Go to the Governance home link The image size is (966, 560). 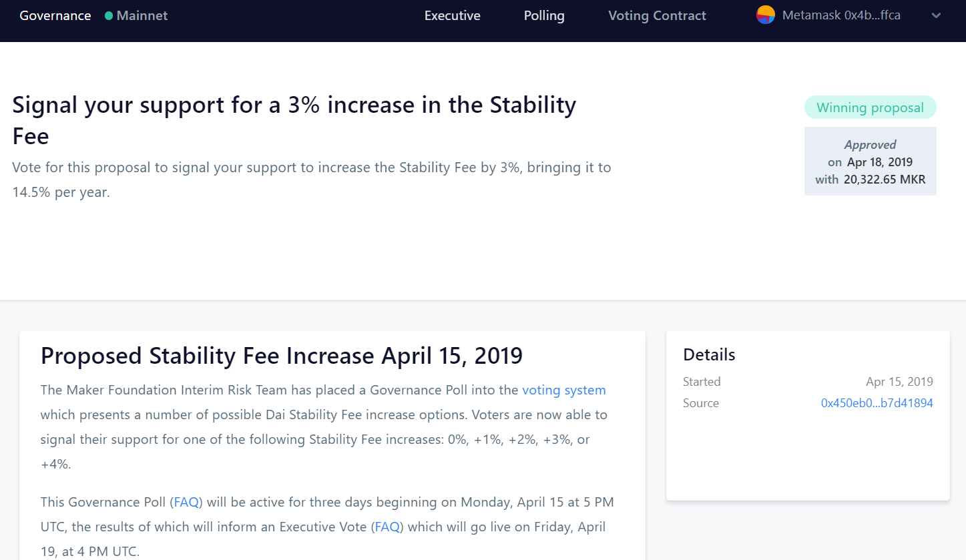point(55,15)
